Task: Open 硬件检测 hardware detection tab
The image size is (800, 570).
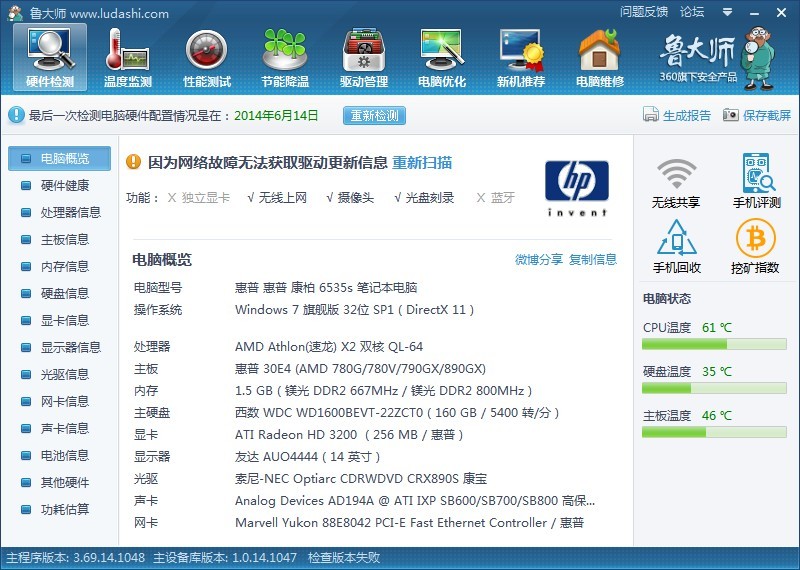Action: pos(50,58)
